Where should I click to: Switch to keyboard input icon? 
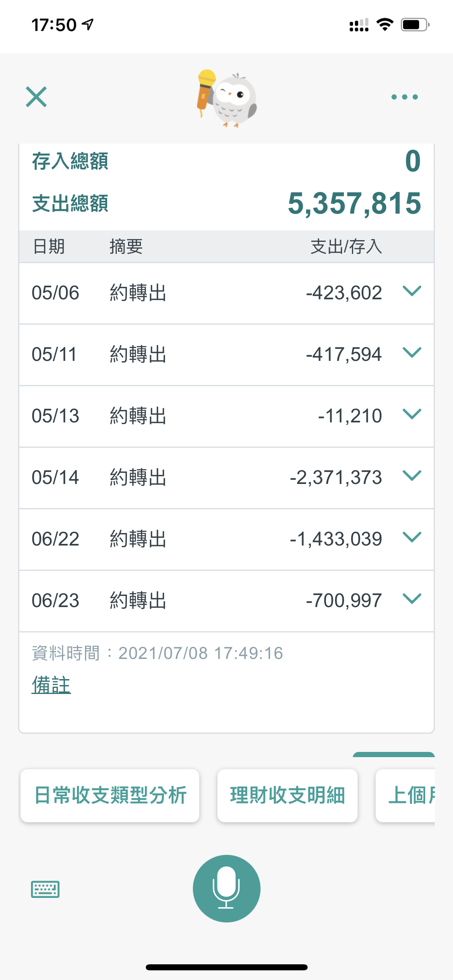click(45, 889)
